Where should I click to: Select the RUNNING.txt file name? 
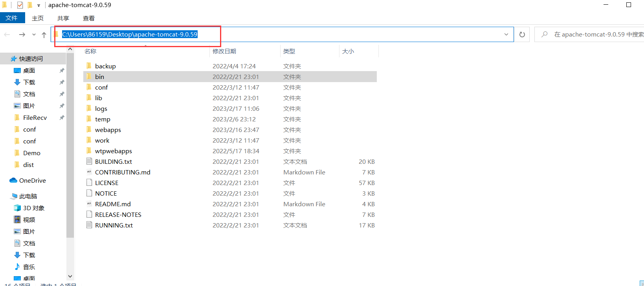click(x=114, y=225)
